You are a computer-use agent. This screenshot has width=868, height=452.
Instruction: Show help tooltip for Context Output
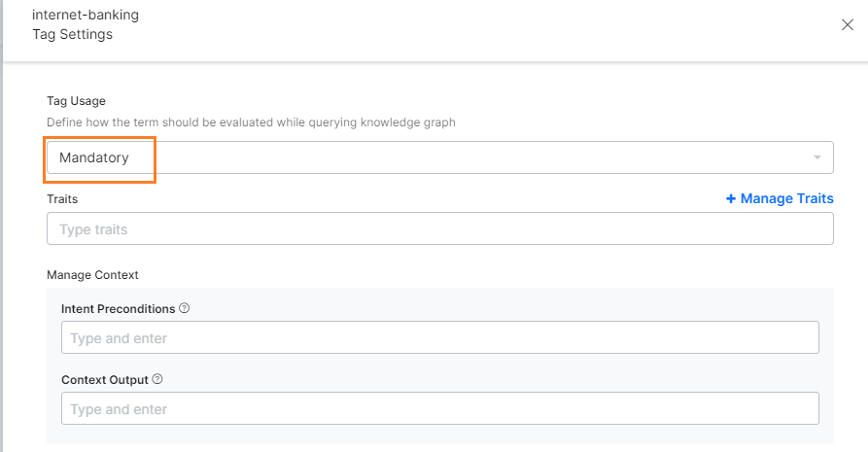point(157,379)
